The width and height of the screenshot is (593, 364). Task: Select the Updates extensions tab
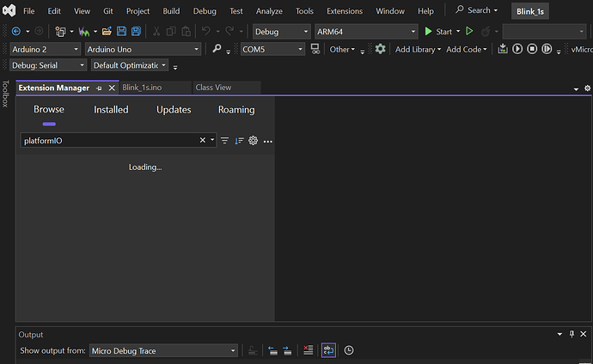[174, 110]
